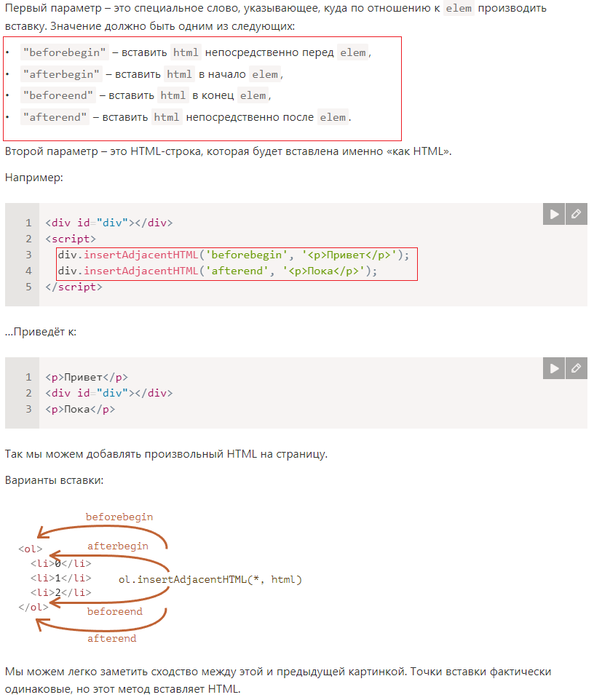The width and height of the screenshot is (602, 700).
Task: Click the <li>1</li> item in the diagram
Action: click(x=60, y=578)
